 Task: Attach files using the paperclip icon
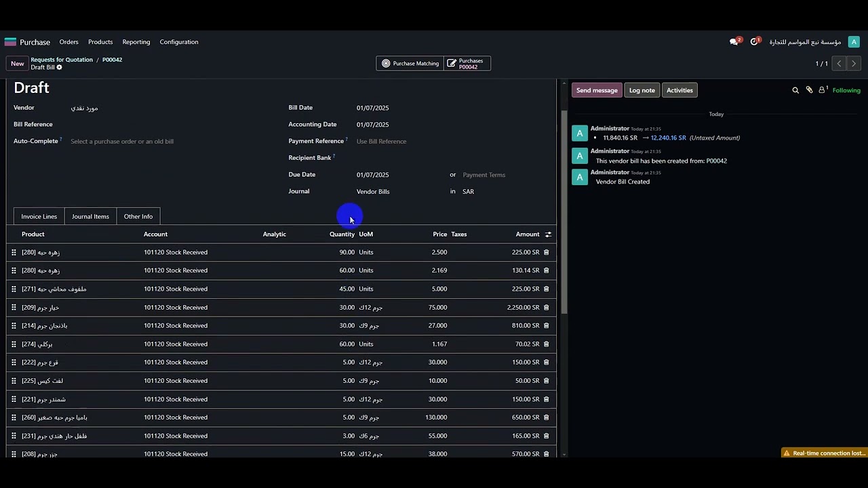(809, 90)
